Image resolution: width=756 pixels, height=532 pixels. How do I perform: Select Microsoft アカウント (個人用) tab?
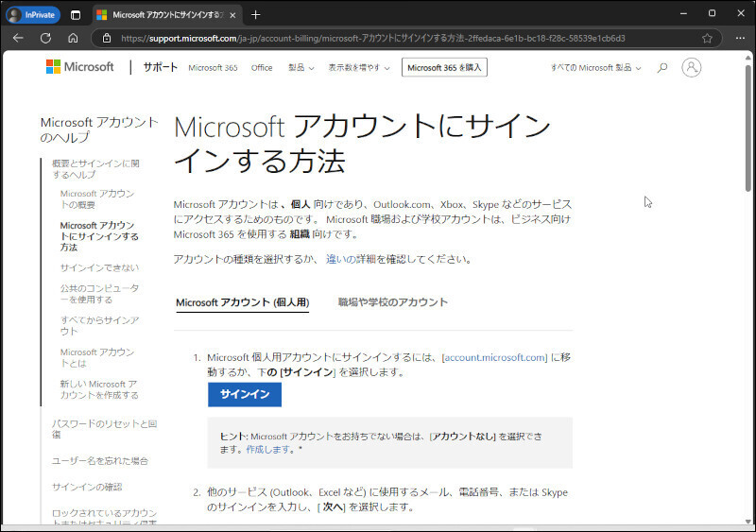(243, 302)
